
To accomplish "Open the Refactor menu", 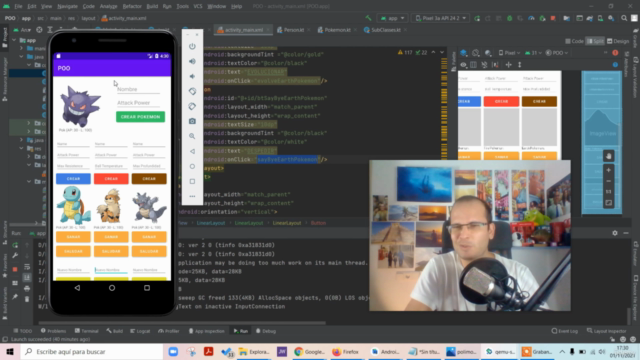I will 132,6.
